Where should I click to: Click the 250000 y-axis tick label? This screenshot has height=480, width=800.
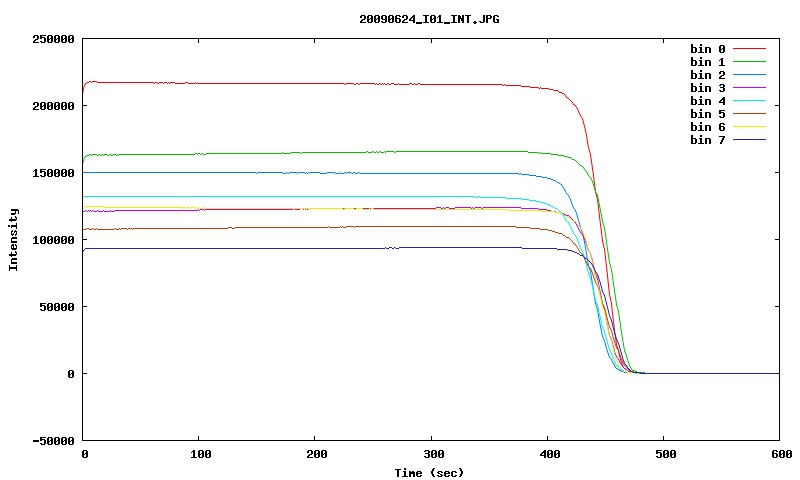pos(53,39)
